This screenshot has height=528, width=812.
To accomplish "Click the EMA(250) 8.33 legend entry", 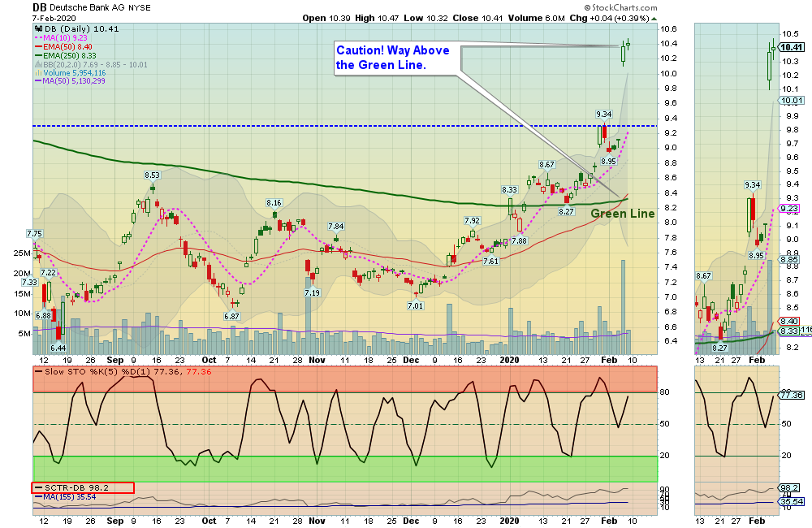I will point(65,55).
